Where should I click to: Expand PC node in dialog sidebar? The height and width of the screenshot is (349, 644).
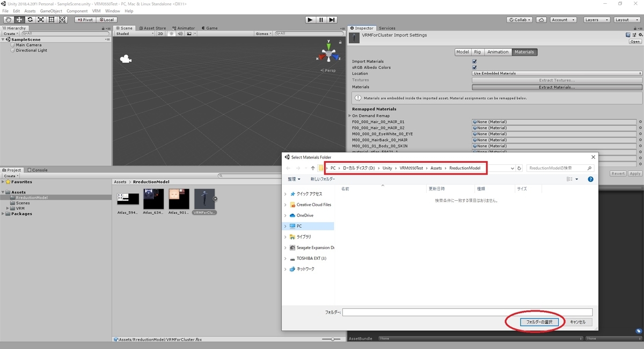[286, 226]
